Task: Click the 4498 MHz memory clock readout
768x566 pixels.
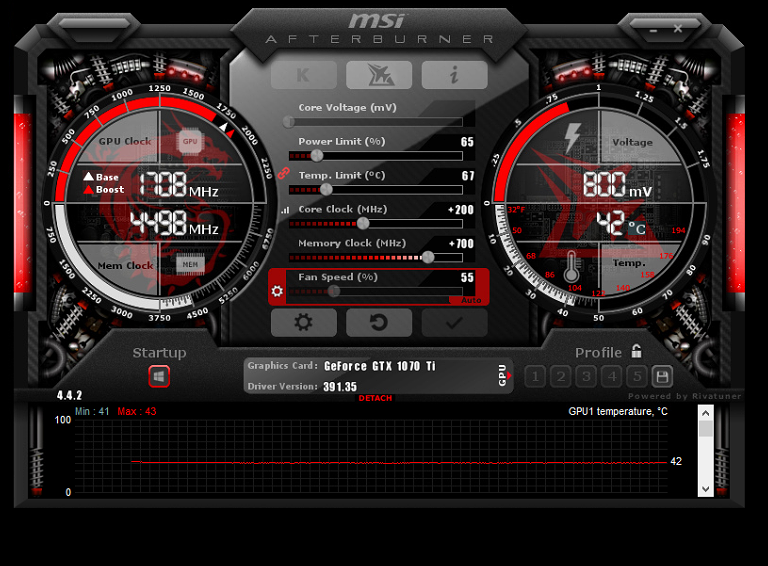Action: [x=175, y=223]
